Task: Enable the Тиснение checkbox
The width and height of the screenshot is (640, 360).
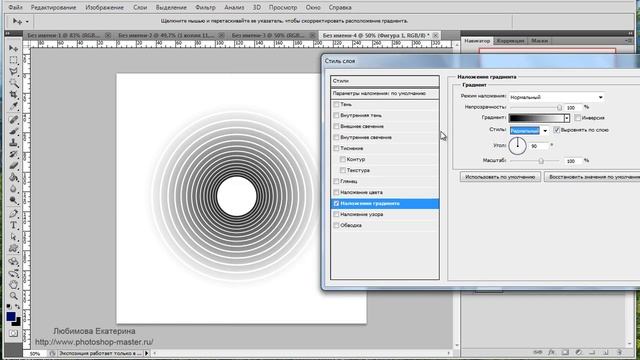Action: 336,148
